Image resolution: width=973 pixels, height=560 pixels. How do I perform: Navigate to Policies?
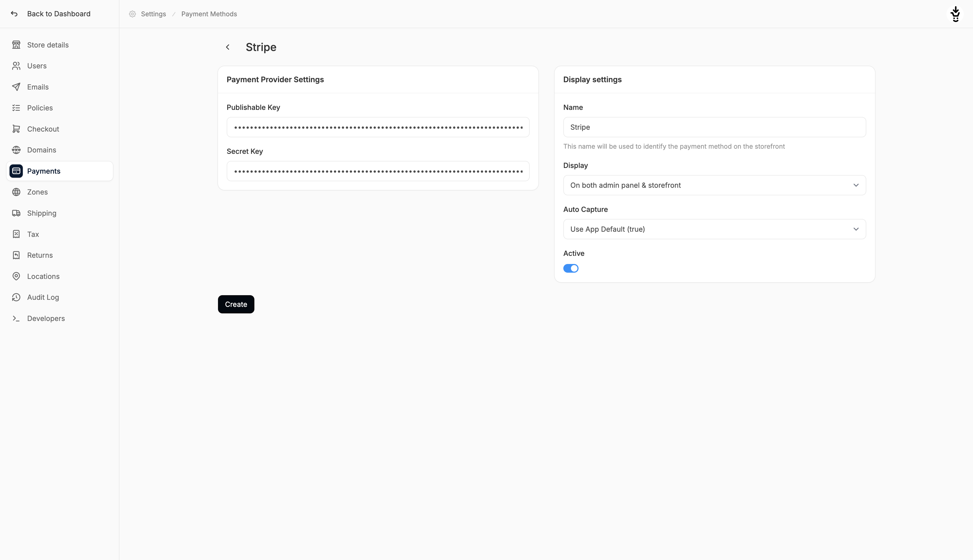(x=60, y=108)
